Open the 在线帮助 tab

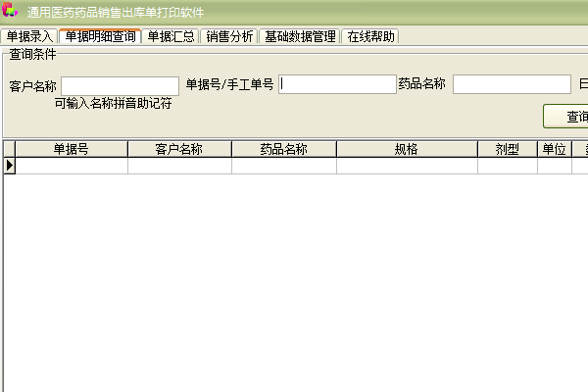click(x=371, y=36)
